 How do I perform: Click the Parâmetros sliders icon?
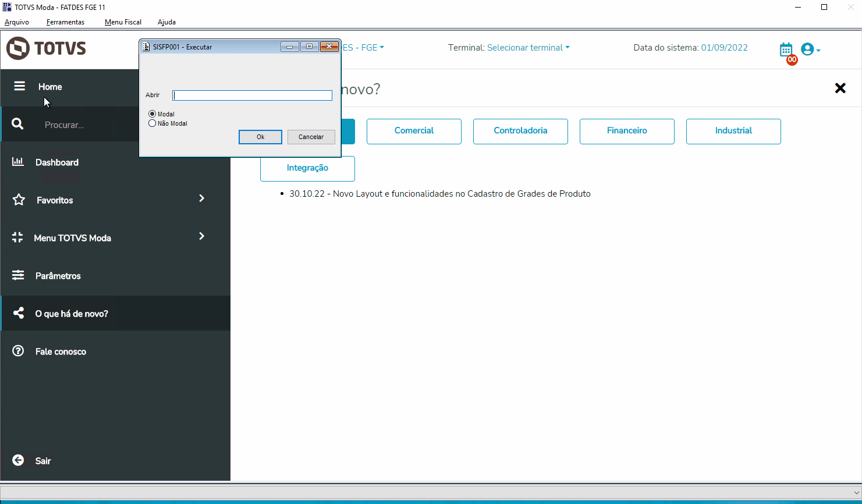(x=18, y=275)
